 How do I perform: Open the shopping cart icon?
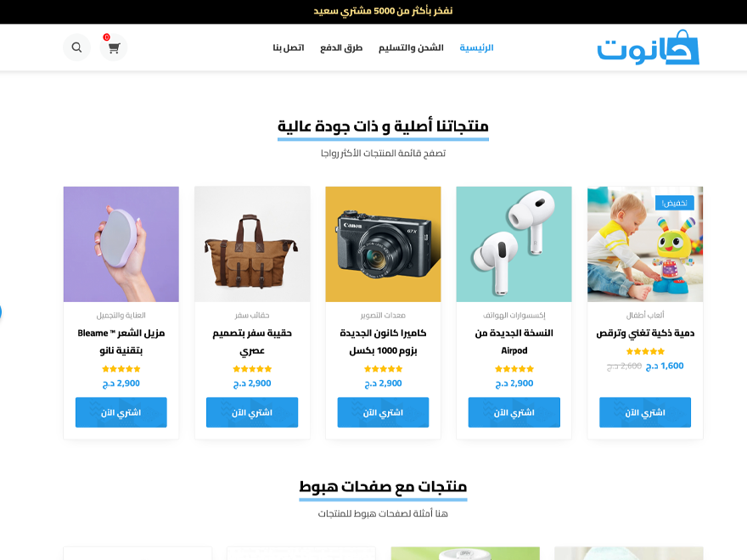(114, 48)
